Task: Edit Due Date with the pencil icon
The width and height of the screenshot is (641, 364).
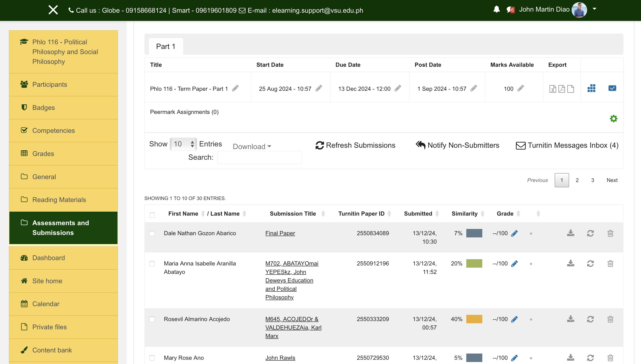Action: click(x=398, y=88)
